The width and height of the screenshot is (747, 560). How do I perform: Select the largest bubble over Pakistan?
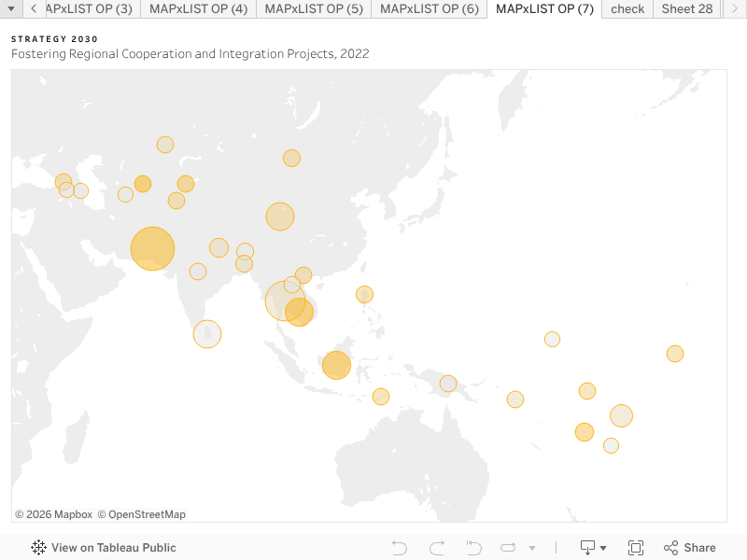153,249
